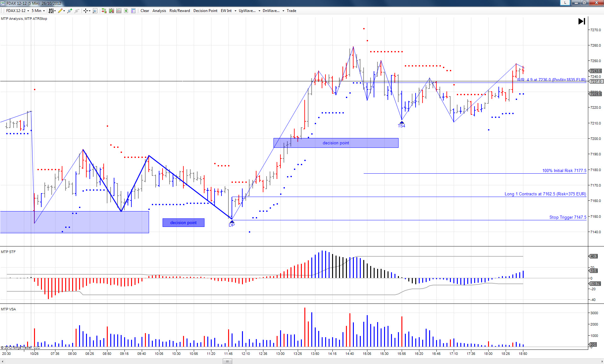Click the zoom frame magnifier icon

point(95,11)
